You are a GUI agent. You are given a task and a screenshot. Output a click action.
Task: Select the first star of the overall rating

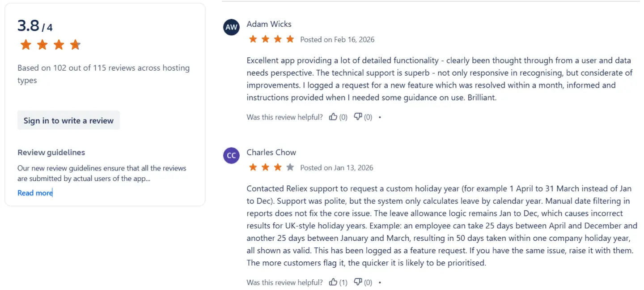coord(25,45)
